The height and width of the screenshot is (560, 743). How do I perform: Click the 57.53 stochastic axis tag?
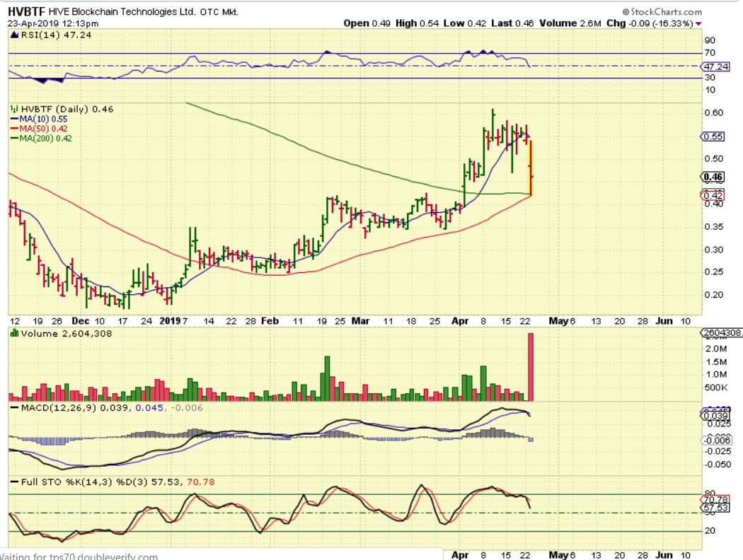point(715,508)
